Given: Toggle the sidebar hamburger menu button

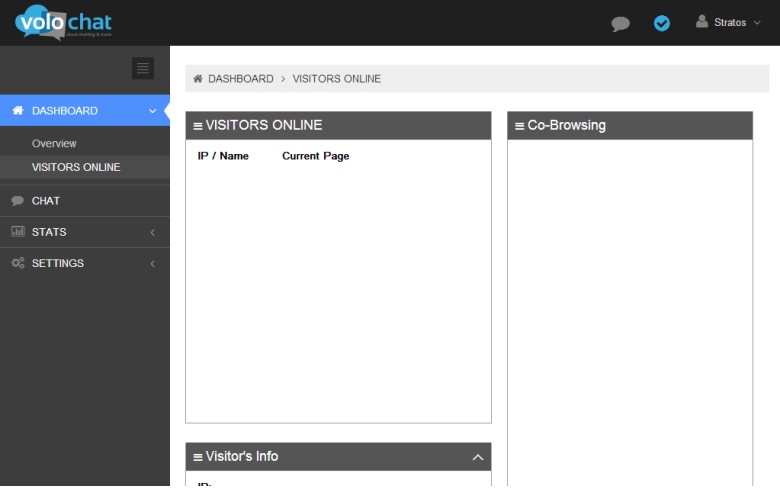Looking at the screenshot, I should click(143, 68).
